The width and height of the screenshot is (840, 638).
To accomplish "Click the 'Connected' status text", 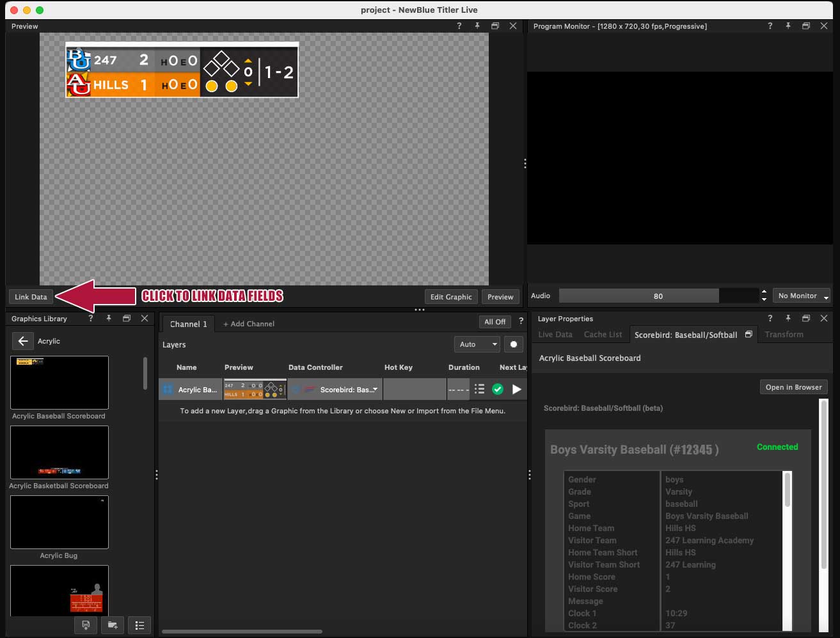I will tap(777, 447).
